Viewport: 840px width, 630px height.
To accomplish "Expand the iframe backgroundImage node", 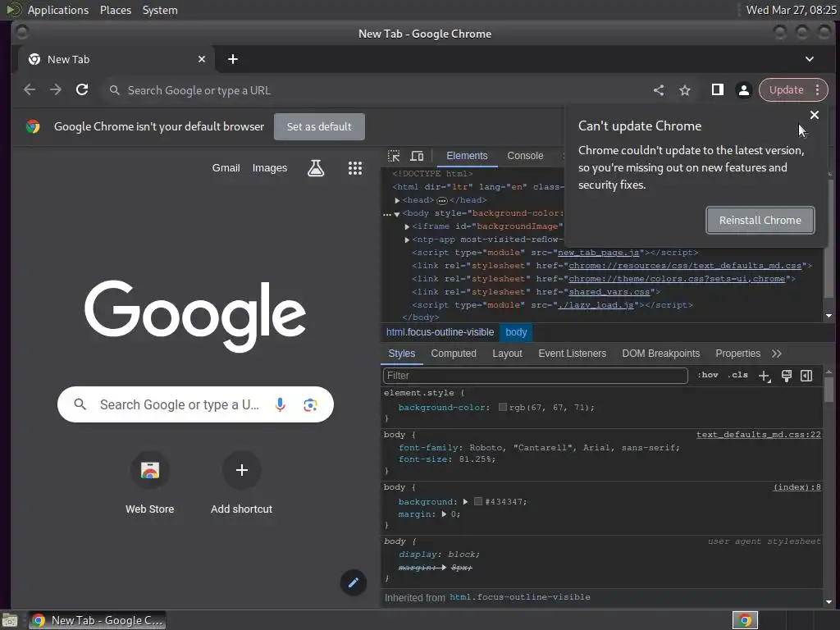I will pos(407,226).
